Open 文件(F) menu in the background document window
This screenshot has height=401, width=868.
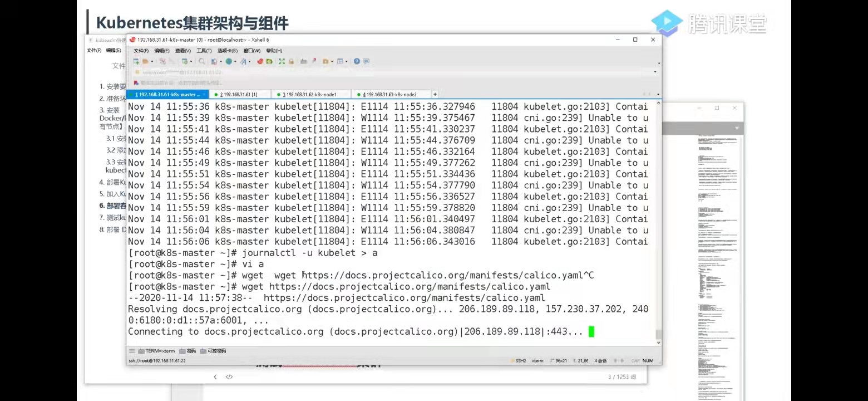(x=94, y=51)
